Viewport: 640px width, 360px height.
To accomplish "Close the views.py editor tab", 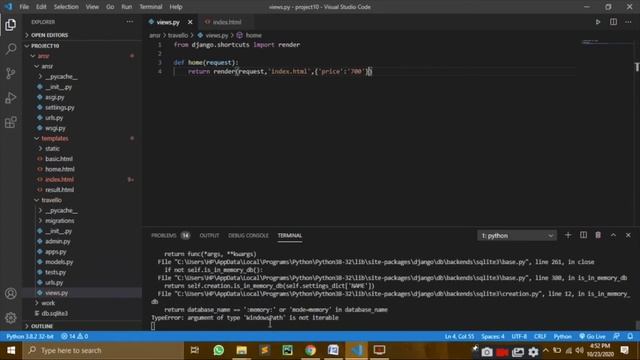I will click(x=190, y=22).
